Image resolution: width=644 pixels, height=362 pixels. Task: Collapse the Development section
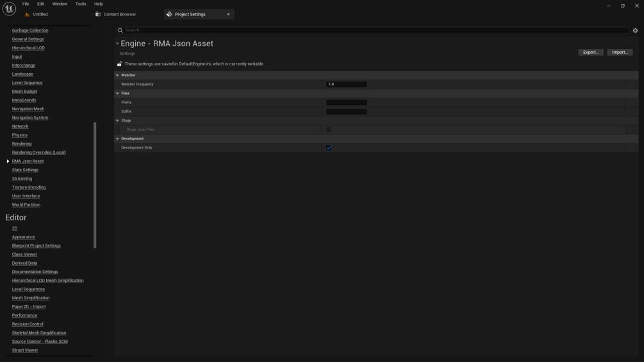point(117,139)
